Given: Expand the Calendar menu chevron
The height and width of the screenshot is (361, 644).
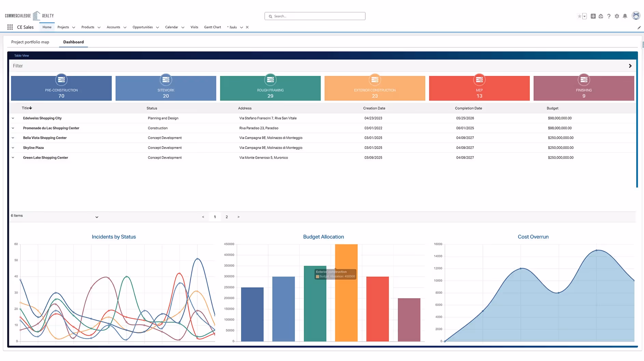Looking at the screenshot, I should click(183, 27).
